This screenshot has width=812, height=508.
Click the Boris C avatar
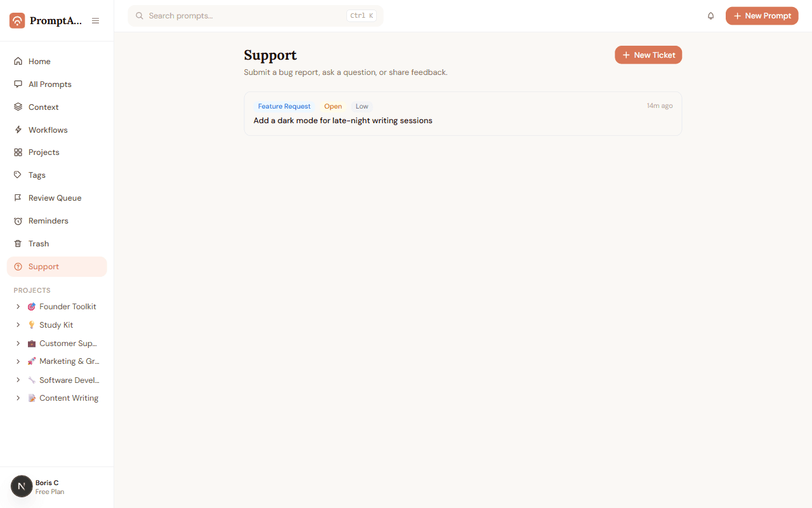[x=22, y=486]
